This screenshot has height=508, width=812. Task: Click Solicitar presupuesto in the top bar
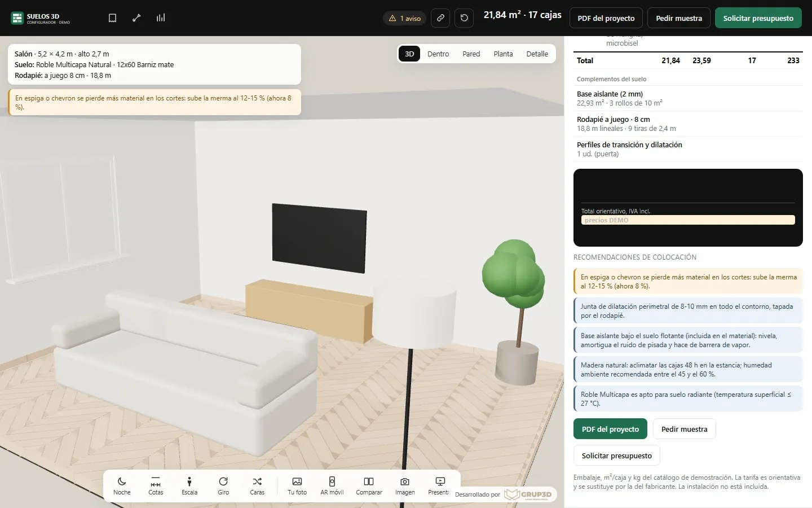coord(758,18)
